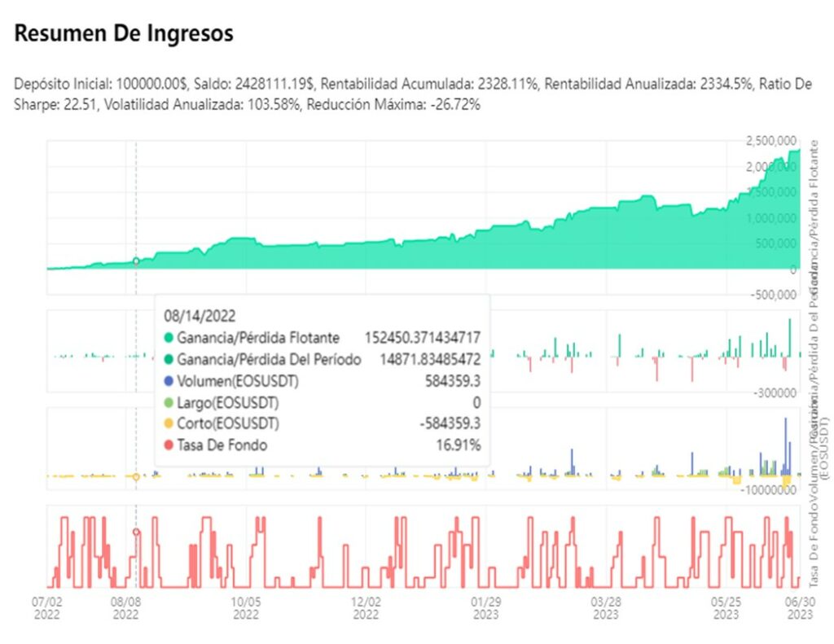Click the hollow marker on the green equity curve

pyautogui.click(x=136, y=261)
